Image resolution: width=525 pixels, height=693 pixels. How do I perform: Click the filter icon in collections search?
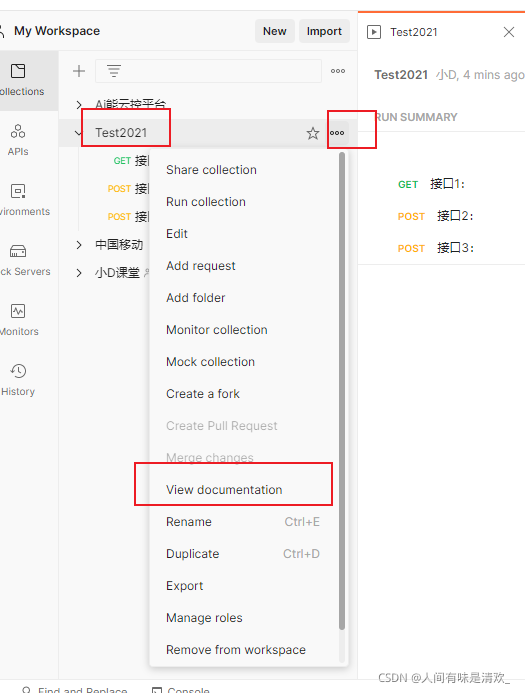pos(114,71)
